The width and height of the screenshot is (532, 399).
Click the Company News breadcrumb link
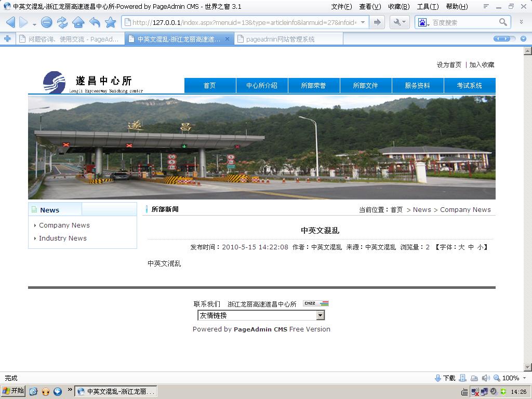click(x=465, y=210)
